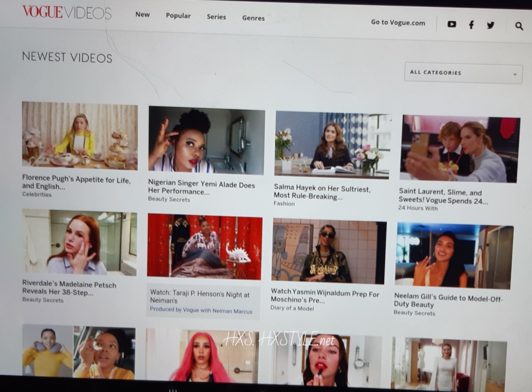Image resolution: width=532 pixels, height=392 pixels.
Task: Open the Series navigation item
Action: click(216, 17)
